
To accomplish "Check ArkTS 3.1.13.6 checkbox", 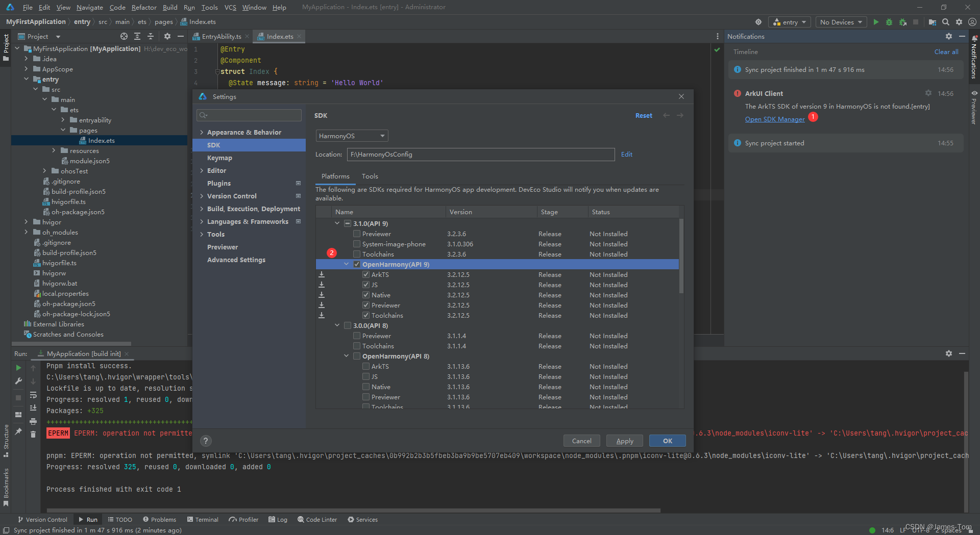I will click(366, 366).
